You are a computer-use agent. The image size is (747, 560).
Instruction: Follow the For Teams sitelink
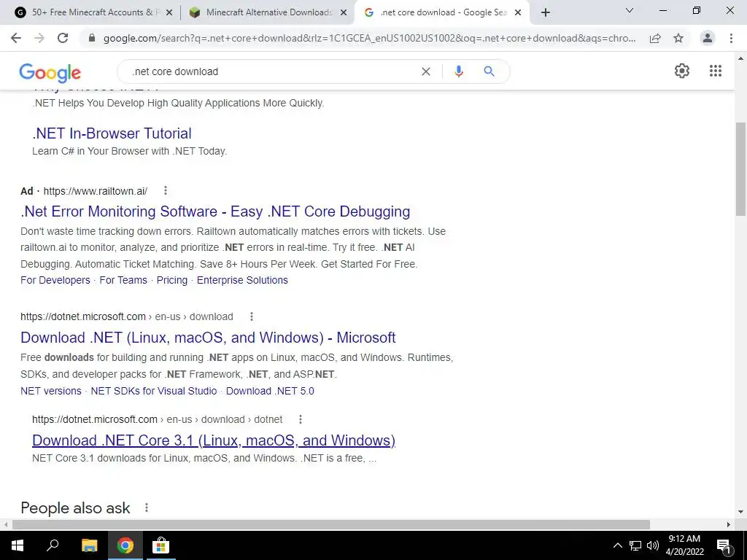click(123, 280)
